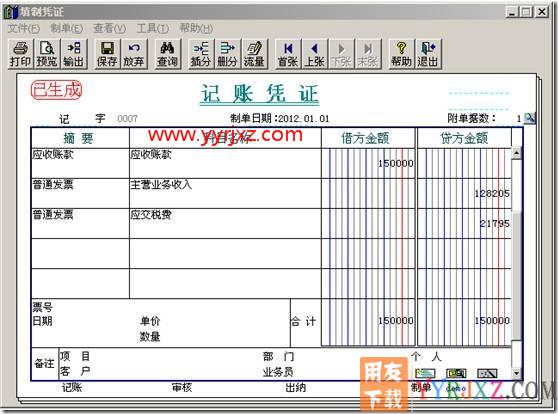
Task: Click the scroll-down arrow of voucher table
Action: [x=516, y=373]
